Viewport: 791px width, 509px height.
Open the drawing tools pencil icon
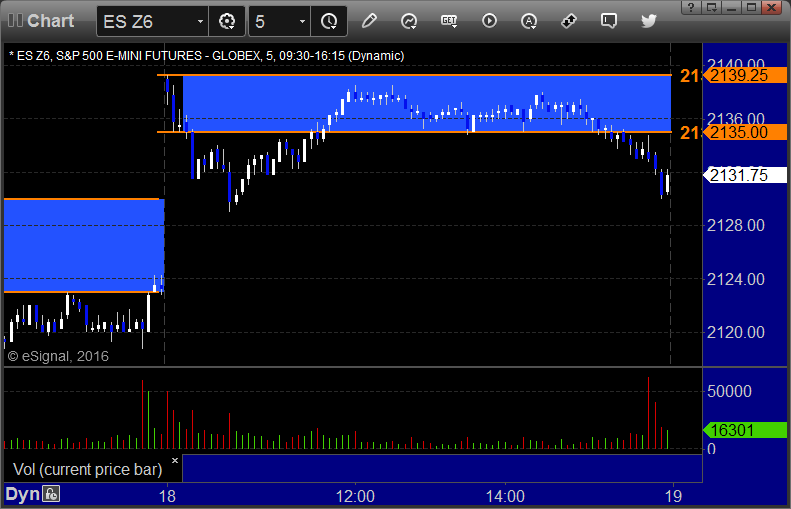369,21
